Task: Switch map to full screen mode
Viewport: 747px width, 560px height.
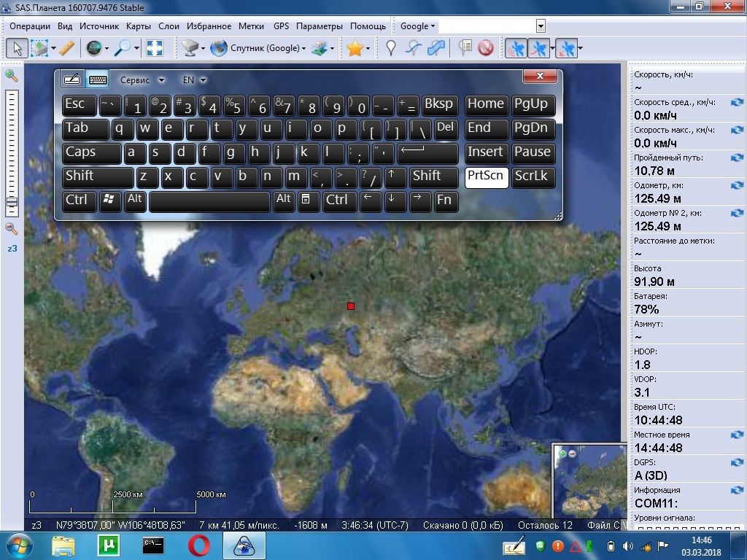Action: tap(155, 48)
